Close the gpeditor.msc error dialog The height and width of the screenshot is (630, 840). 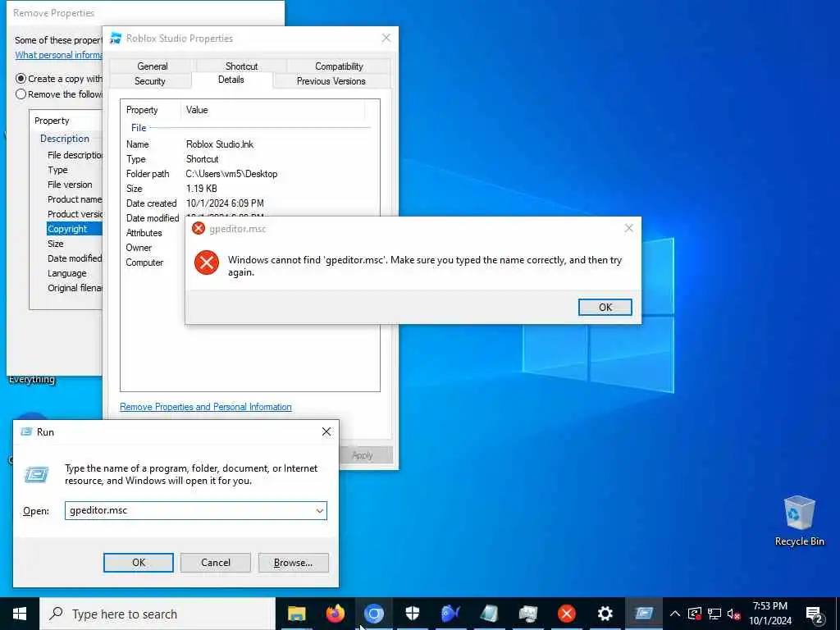click(629, 228)
